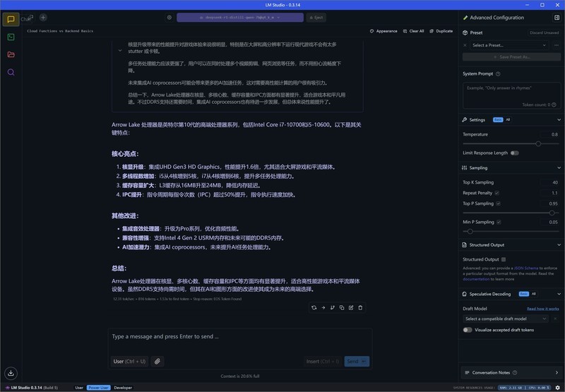This screenshot has width=565, height=392.
Task: Open My Models folder sidebar icon
Action: 11,54
